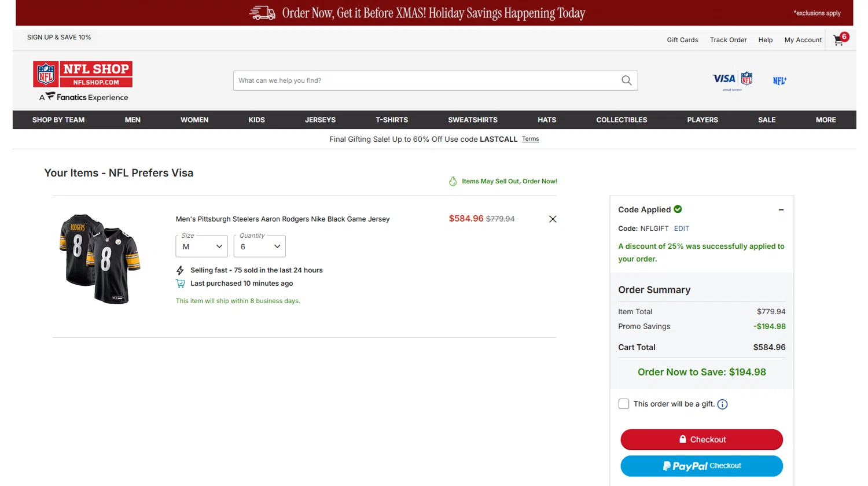The image size is (868, 486).
Task: Click the Promo Savings -$194.98 value
Action: click(769, 326)
